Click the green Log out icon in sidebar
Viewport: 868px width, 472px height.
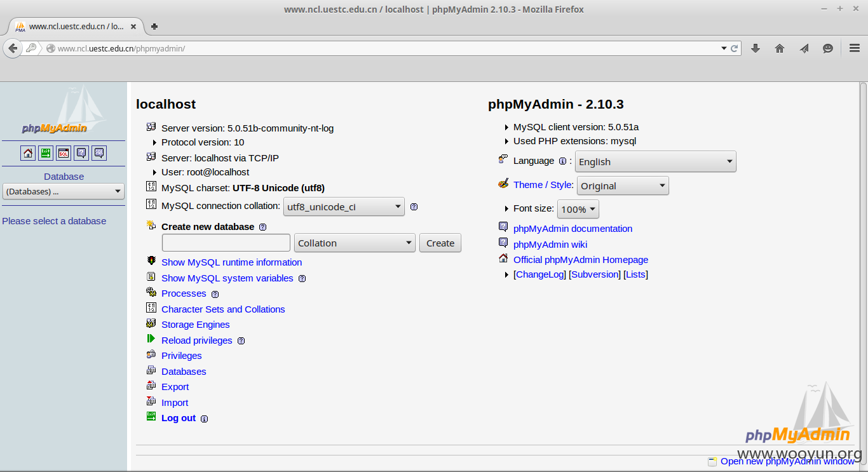point(46,153)
